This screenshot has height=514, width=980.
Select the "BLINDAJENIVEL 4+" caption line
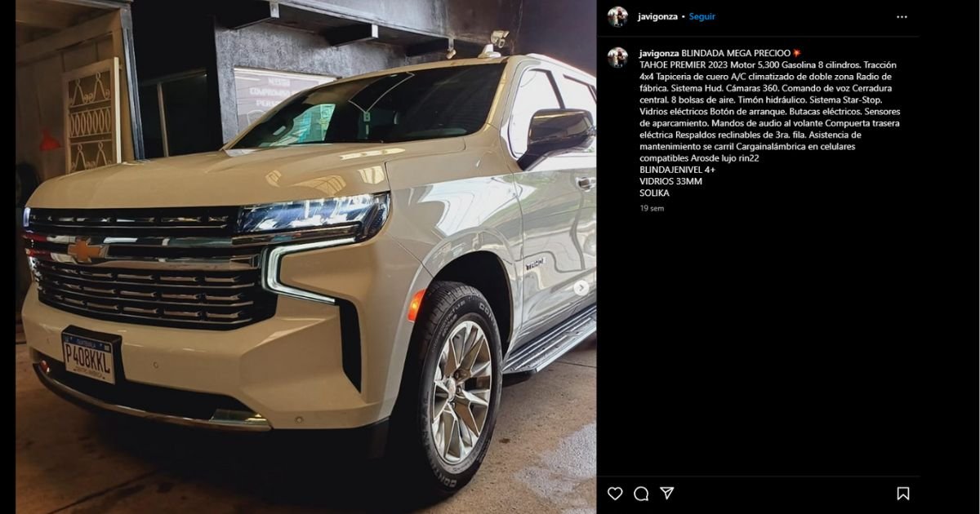pos(676,170)
